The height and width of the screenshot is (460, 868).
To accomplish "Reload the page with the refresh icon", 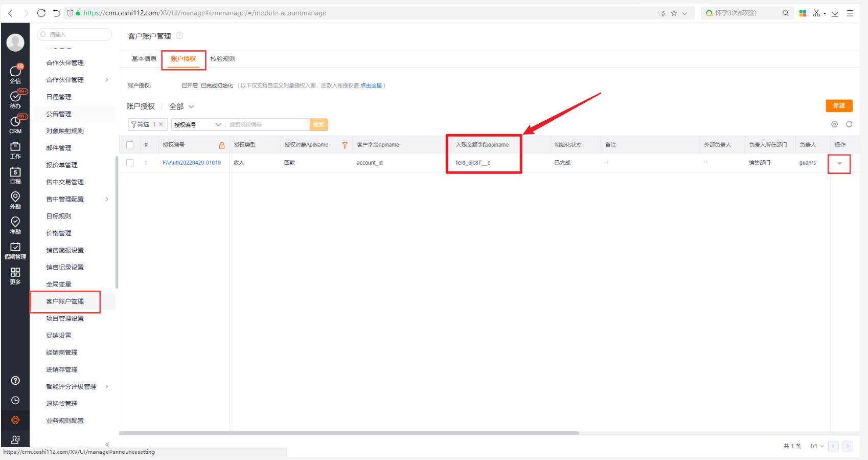I will click(x=41, y=13).
